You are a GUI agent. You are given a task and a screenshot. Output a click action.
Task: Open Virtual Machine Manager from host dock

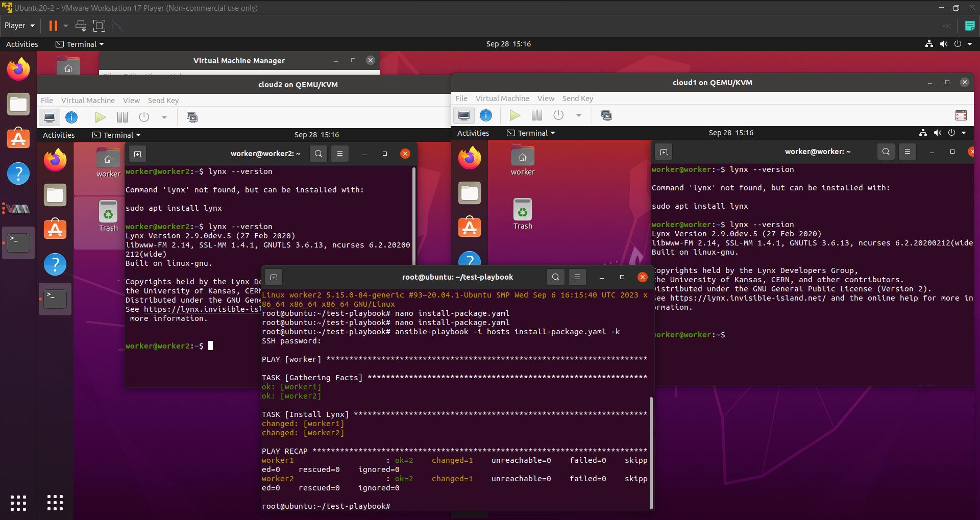18,209
